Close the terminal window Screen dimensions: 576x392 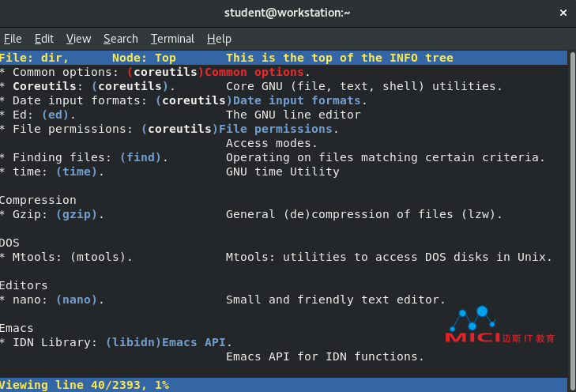click(x=563, y=13)
